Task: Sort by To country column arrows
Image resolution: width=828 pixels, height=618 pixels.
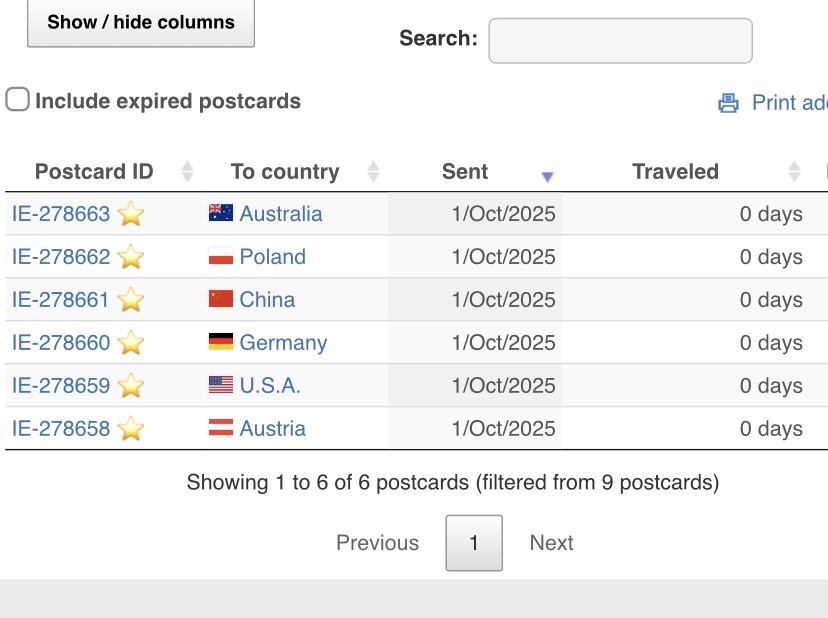Action: tap(373, 172)
